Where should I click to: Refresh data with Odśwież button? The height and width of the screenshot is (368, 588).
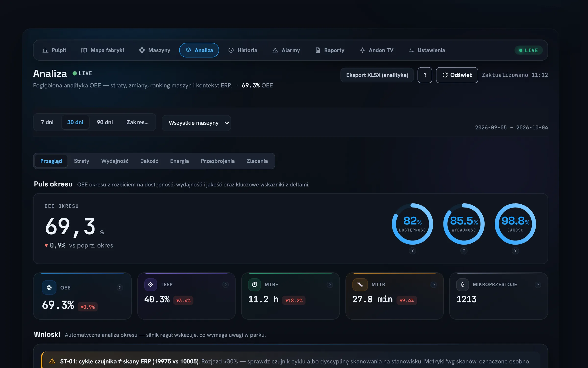(457, 75)
